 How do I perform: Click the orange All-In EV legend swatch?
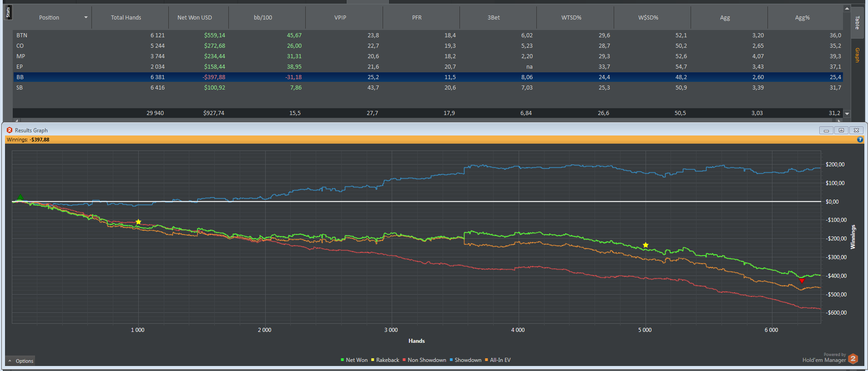486,360
